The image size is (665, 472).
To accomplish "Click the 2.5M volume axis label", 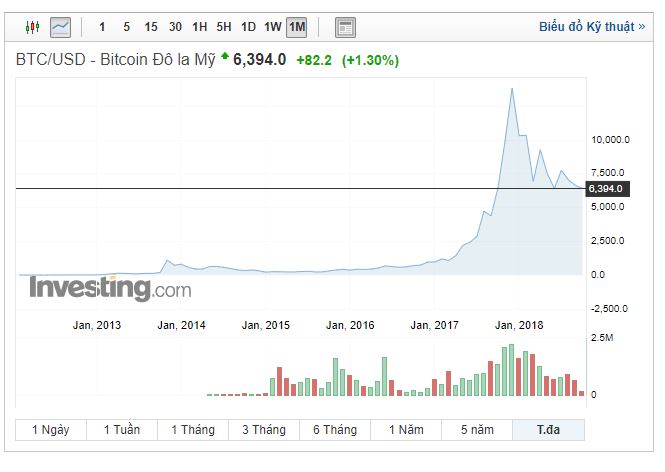I will coord(602,338).
